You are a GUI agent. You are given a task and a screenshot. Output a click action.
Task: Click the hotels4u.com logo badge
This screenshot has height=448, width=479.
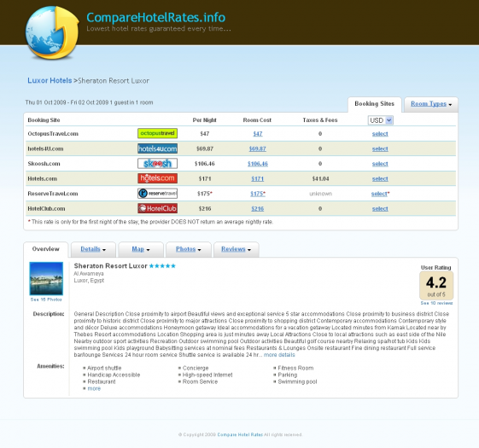(157, 148)
